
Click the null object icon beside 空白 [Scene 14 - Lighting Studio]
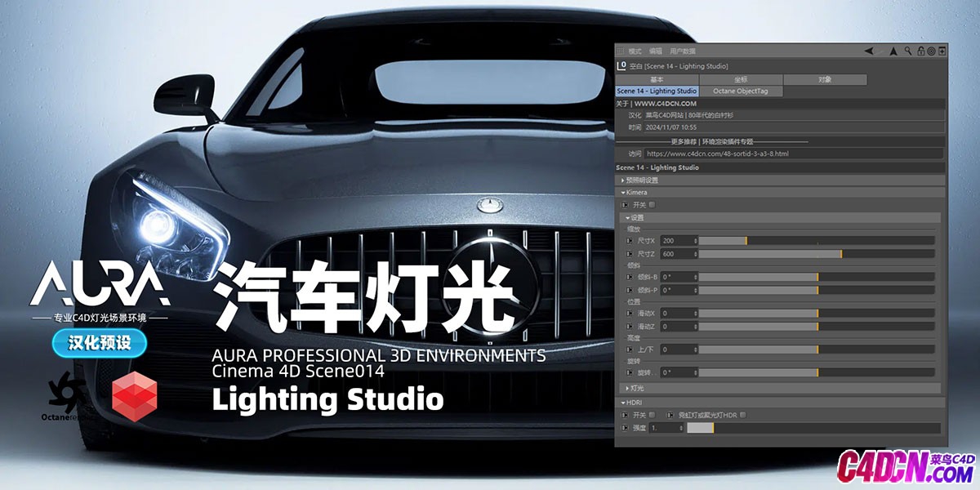(621, 65)
